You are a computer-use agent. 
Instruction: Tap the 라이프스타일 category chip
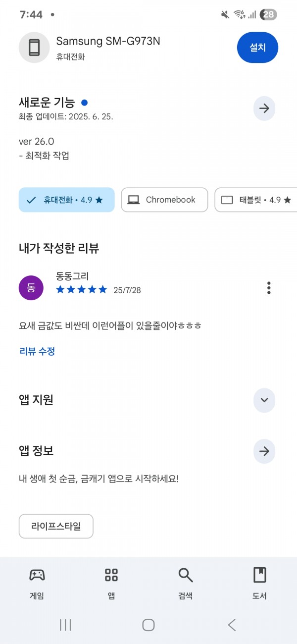pyautogui.click(x=56, y=526)
